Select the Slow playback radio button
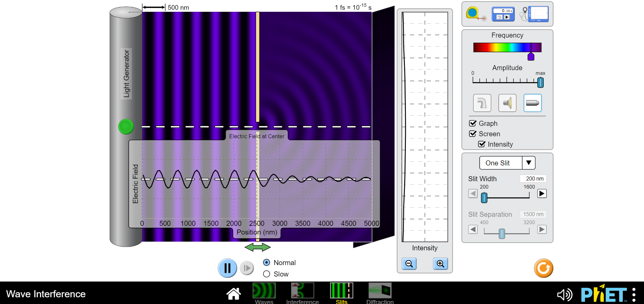 point(266,274)
